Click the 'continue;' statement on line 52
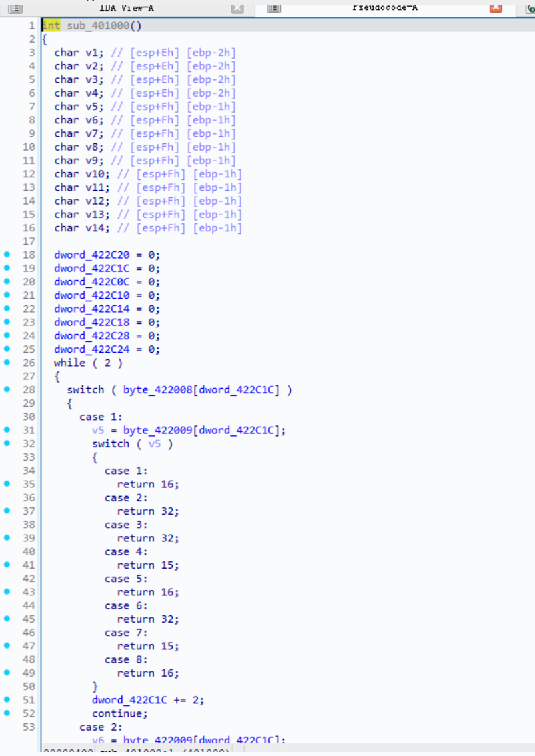The height and width of the screenshot is (756, 535). pyautogui.click(x=119, y=713)
